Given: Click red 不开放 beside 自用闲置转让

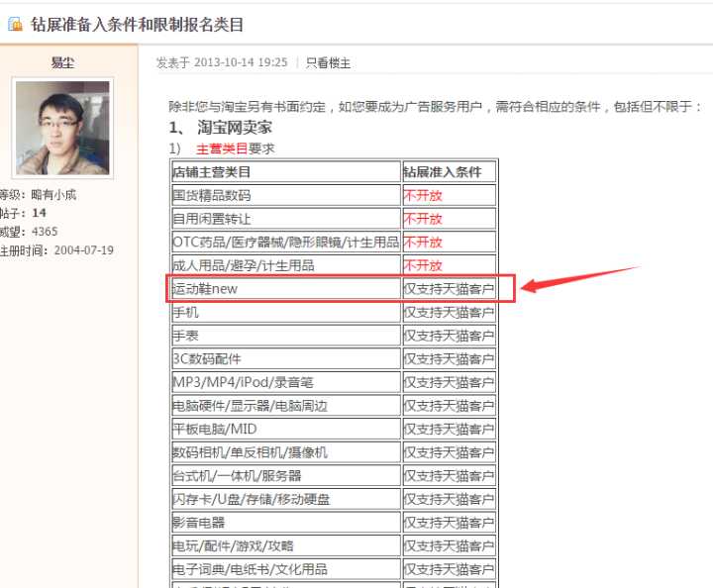Looking at the screenshot, I should 423,219.
